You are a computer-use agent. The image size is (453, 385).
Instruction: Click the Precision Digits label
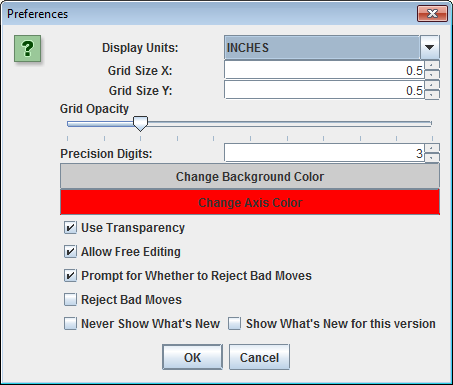pyautogui.click(x=106, y=154)
